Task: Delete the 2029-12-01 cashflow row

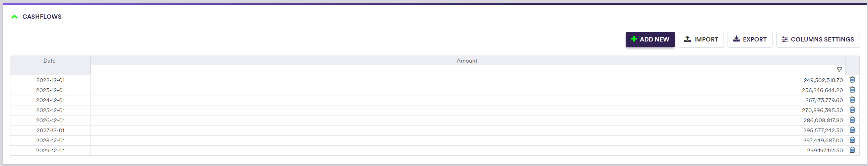Action: click(x=852, y=150)
